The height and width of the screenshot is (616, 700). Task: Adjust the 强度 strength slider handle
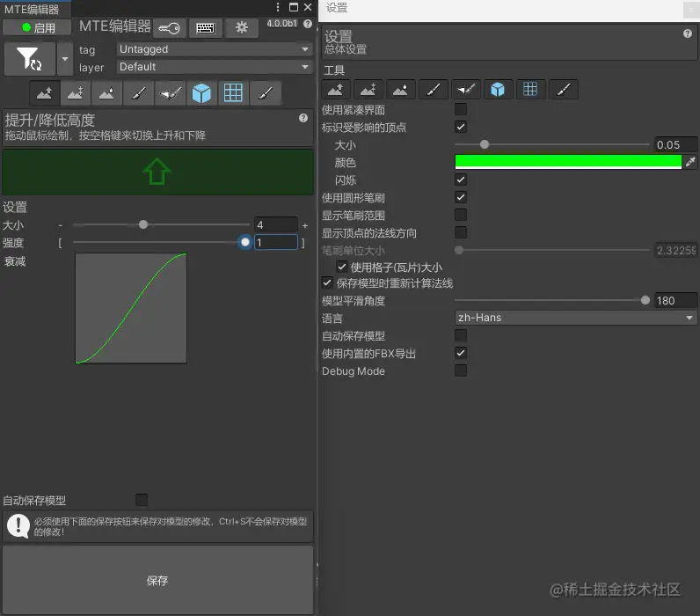(x=245, y=242)
